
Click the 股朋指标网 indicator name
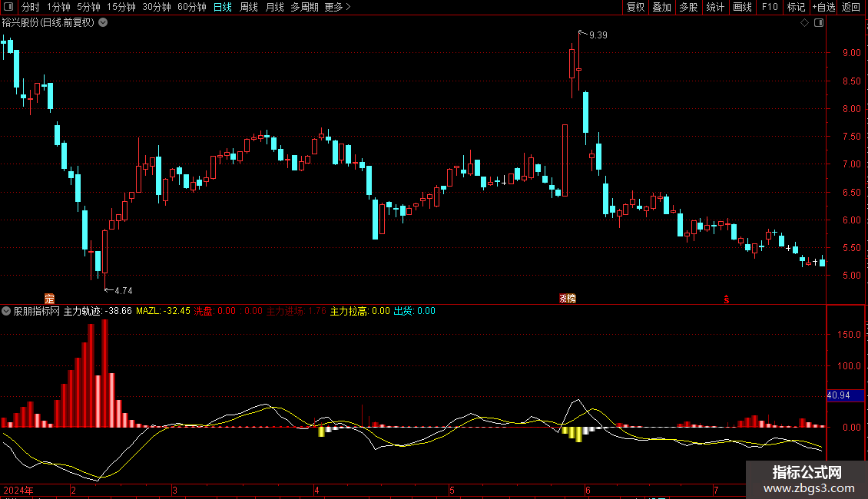(x=37, y=311)
